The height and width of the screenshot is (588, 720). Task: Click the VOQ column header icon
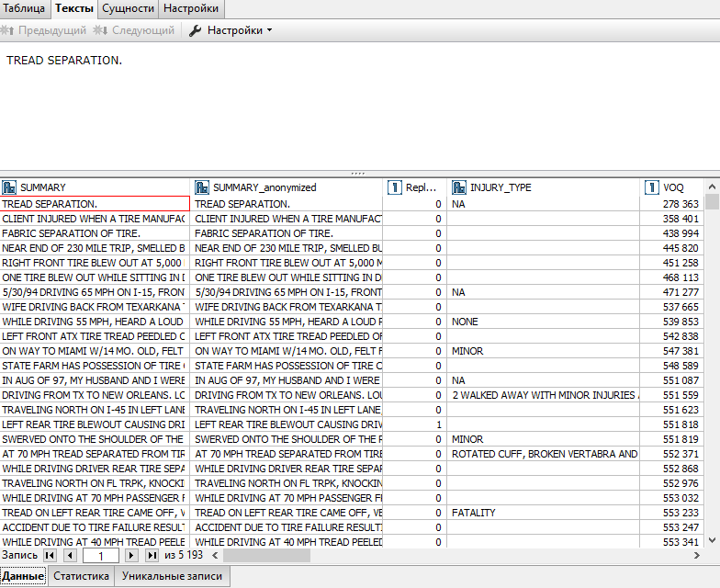click(652, 187)
